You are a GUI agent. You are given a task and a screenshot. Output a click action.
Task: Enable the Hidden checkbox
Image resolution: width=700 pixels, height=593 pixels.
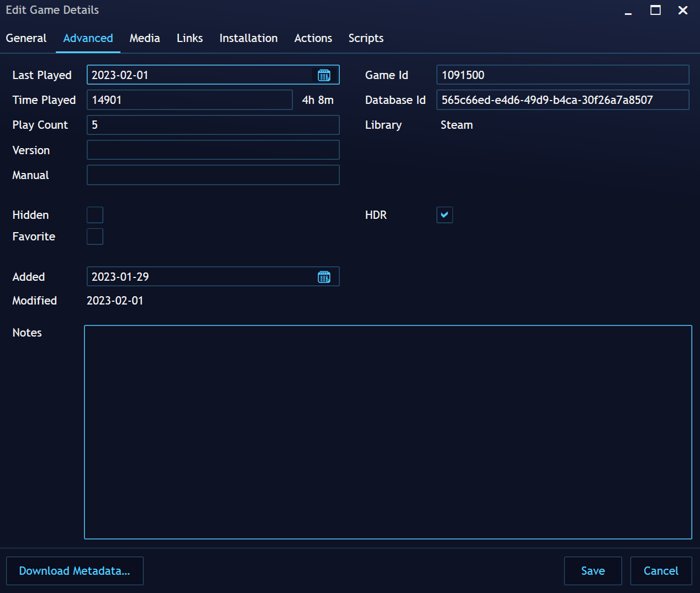tap(94, 215)
